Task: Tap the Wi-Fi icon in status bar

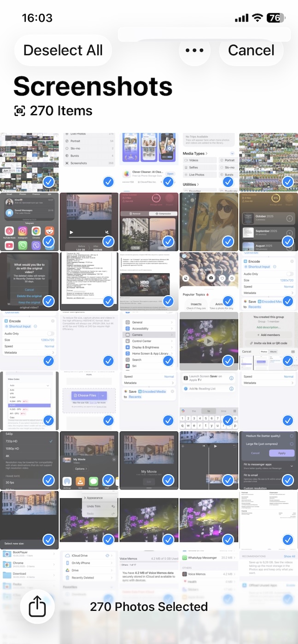Action: (x=257, y=18)
